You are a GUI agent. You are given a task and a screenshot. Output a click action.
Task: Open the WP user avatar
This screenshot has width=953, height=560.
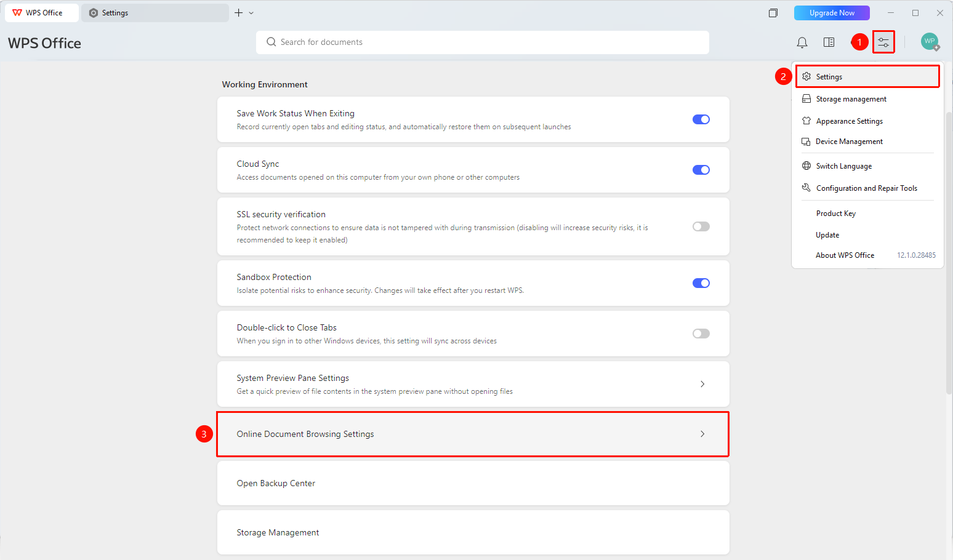coord(930,42)
